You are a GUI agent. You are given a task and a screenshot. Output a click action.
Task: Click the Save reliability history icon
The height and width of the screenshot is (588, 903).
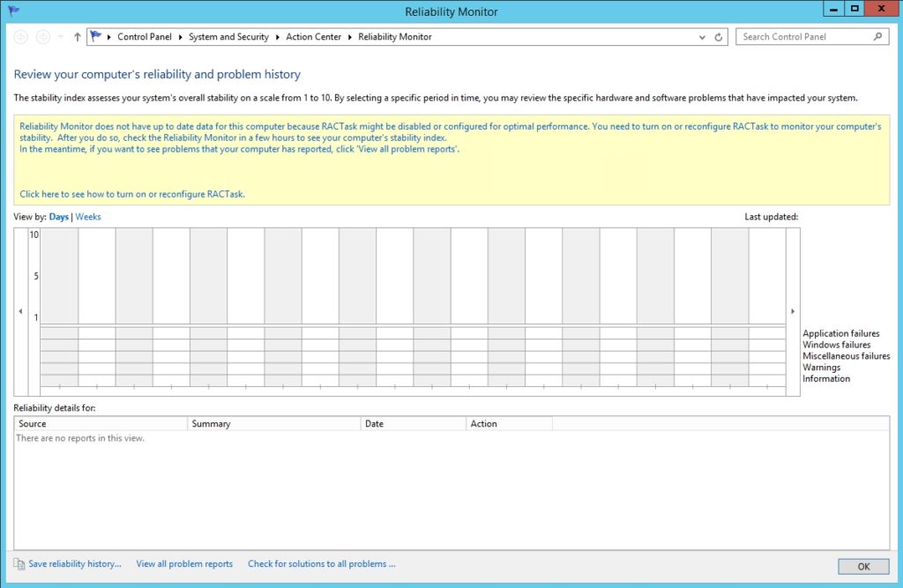coord(18,562)
